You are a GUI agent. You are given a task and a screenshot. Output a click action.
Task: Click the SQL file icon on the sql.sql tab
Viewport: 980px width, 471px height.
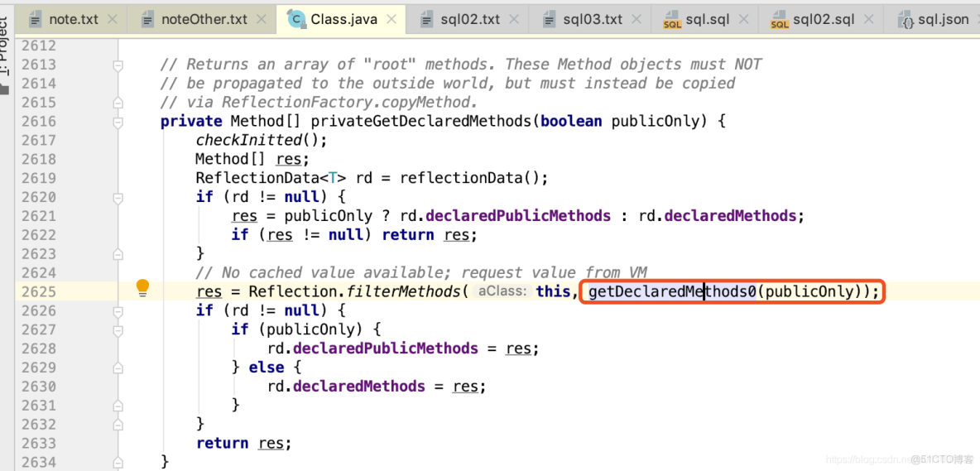point(672,20)
